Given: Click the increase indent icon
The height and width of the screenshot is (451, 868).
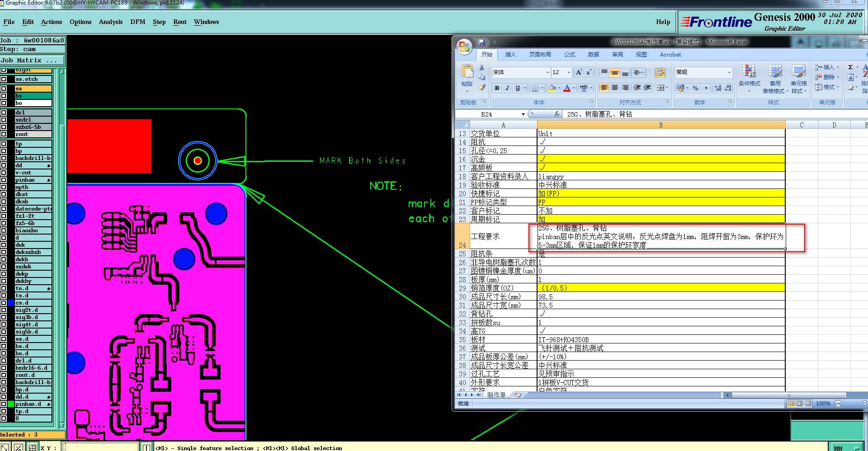Looking at the screenshot, I should pos(647,88).
